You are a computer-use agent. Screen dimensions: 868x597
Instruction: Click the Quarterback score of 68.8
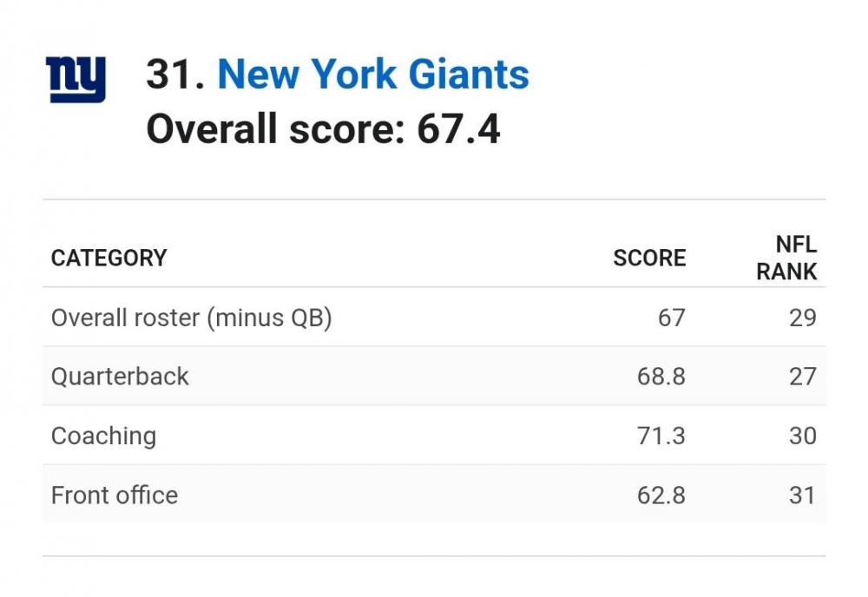[x=661, y=377]
